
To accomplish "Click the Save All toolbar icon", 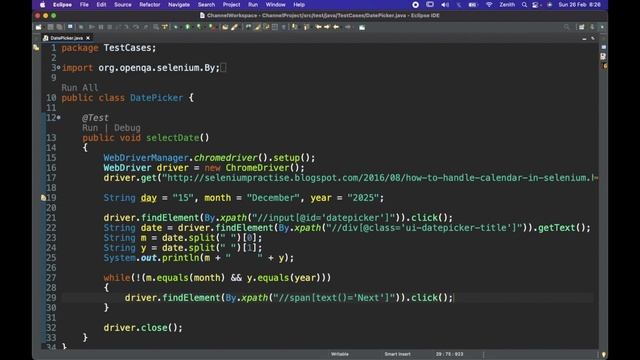I will pyautogui.click(x=59, y=27).
